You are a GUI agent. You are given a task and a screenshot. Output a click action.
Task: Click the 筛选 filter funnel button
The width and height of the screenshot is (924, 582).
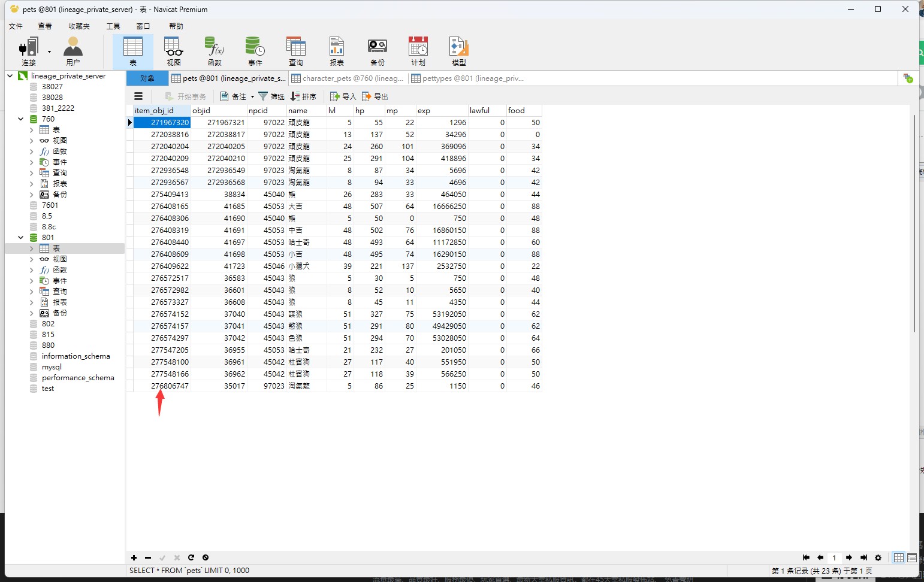pyautogui.click(x=271, y=96)
